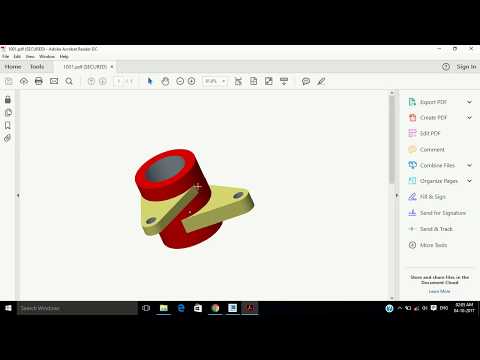Add a sticky note comment icon
This screenshot has width=480, height=360.
[x=306, y=81]
